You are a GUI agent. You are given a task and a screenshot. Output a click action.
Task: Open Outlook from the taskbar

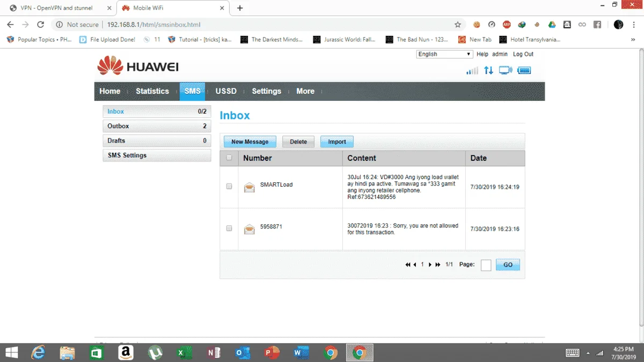point(243,352)
